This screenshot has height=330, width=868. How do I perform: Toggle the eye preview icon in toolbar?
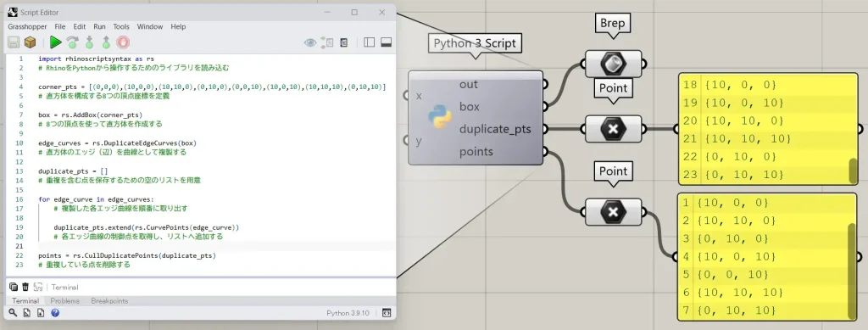click(310, 42)
